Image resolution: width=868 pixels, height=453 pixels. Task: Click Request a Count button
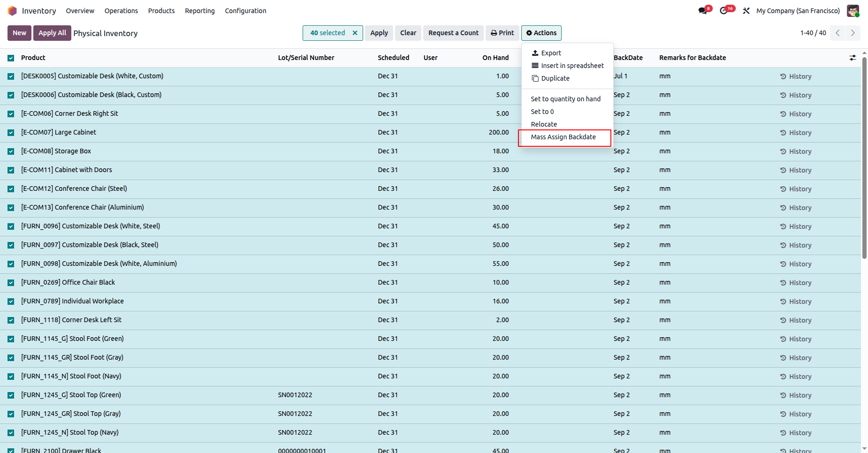pos(453,33)
